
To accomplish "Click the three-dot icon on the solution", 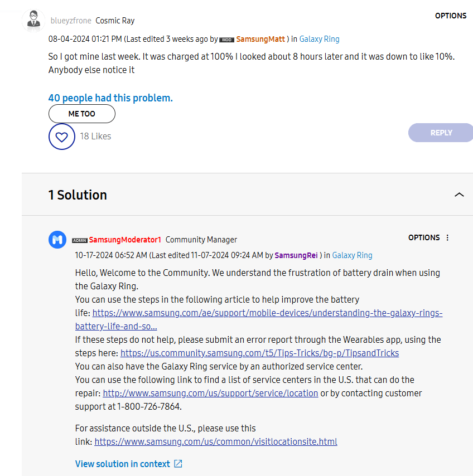I will 447,237.
